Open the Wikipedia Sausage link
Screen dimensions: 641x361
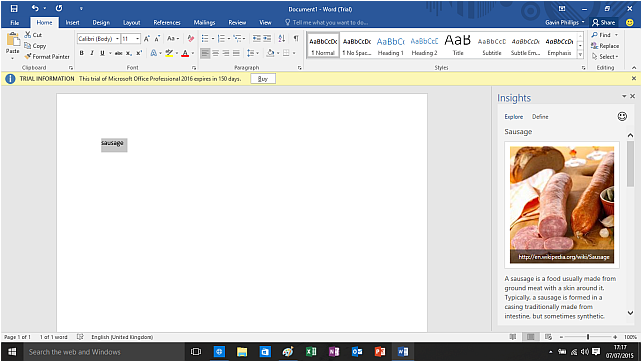pos(564,257)
